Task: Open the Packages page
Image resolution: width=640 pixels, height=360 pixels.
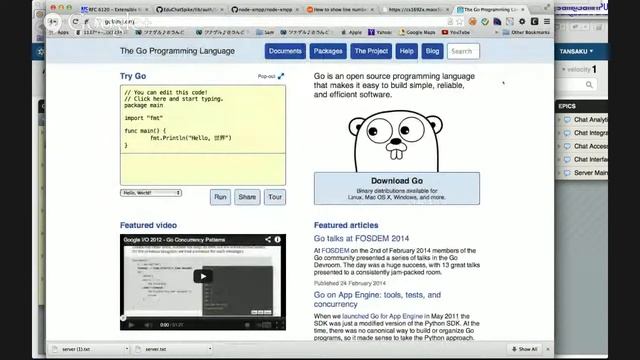Action: tap(328, 51)
